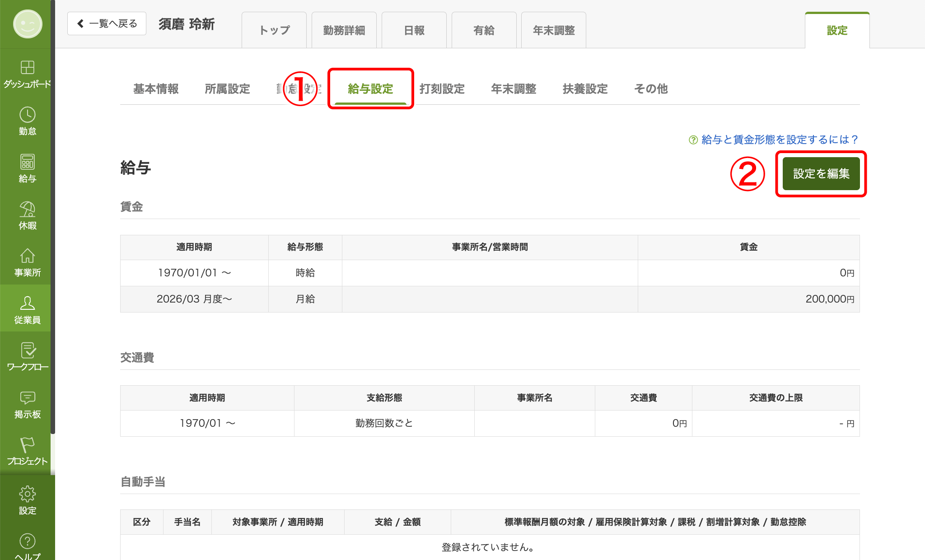This screenshot has height=560, width=925.
Task: Switch to 扶養設定 sub-tab
Action: pos(585,89)
